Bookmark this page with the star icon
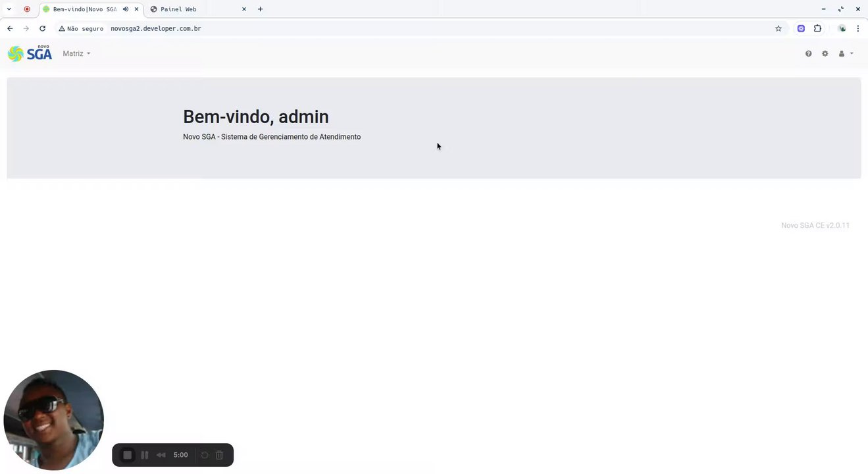 tap(779, 29)
